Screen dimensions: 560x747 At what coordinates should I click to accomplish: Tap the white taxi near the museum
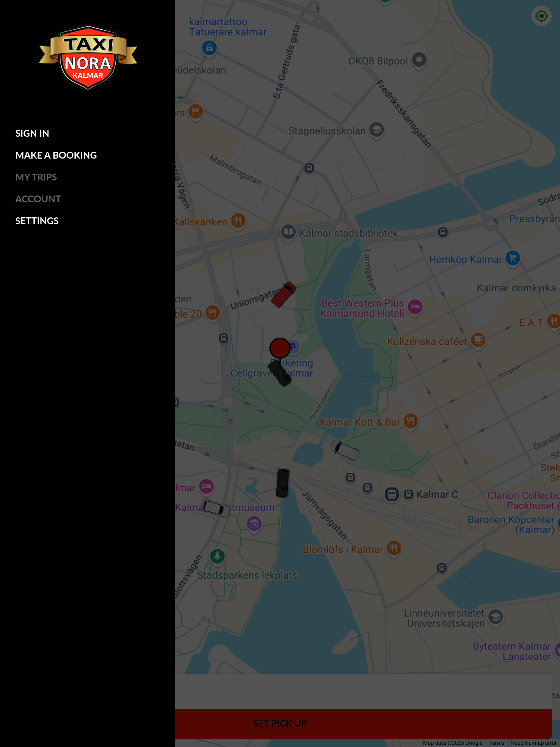[217, 508]
